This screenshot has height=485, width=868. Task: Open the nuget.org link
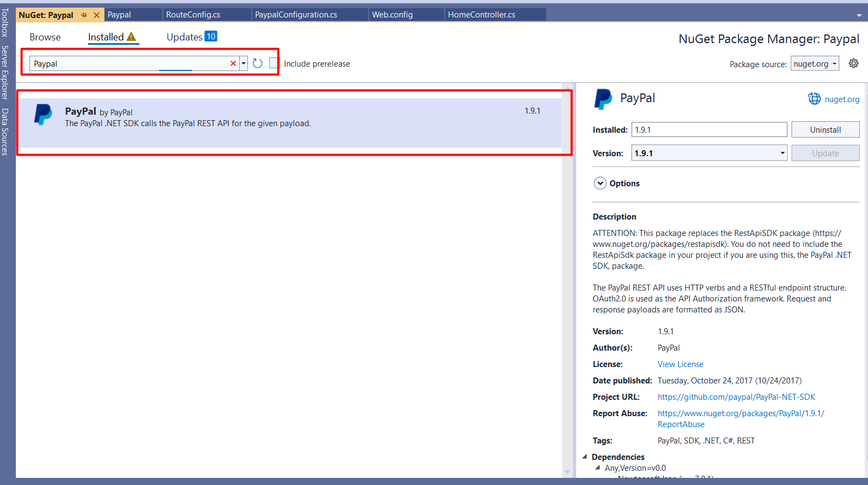[842, 99]
